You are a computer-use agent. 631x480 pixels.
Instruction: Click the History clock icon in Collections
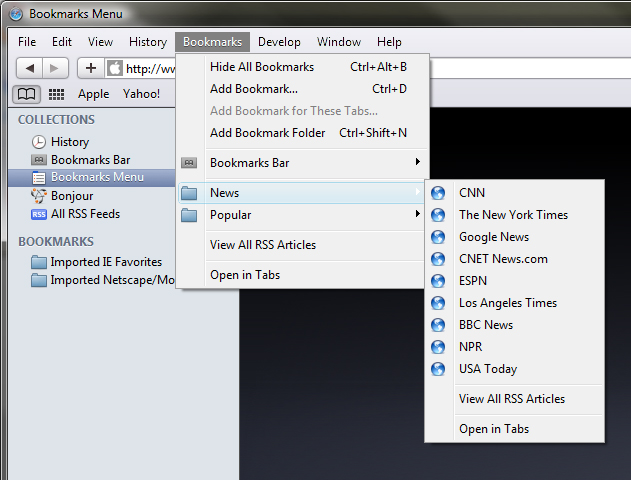click(x=39, y=142)
